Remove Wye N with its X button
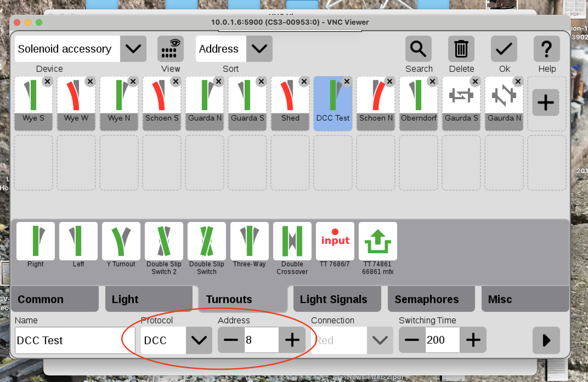This screenshot has width=588, height=382. pos(133,81)
